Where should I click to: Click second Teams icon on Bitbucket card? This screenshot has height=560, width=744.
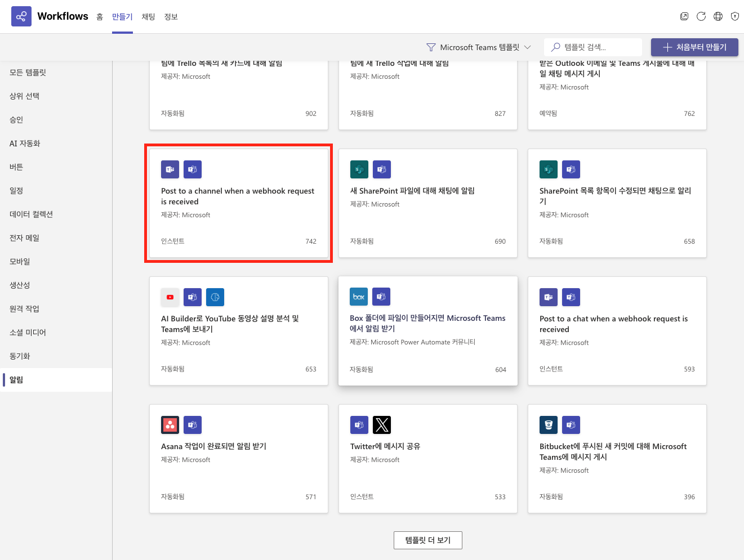point(571,425)
